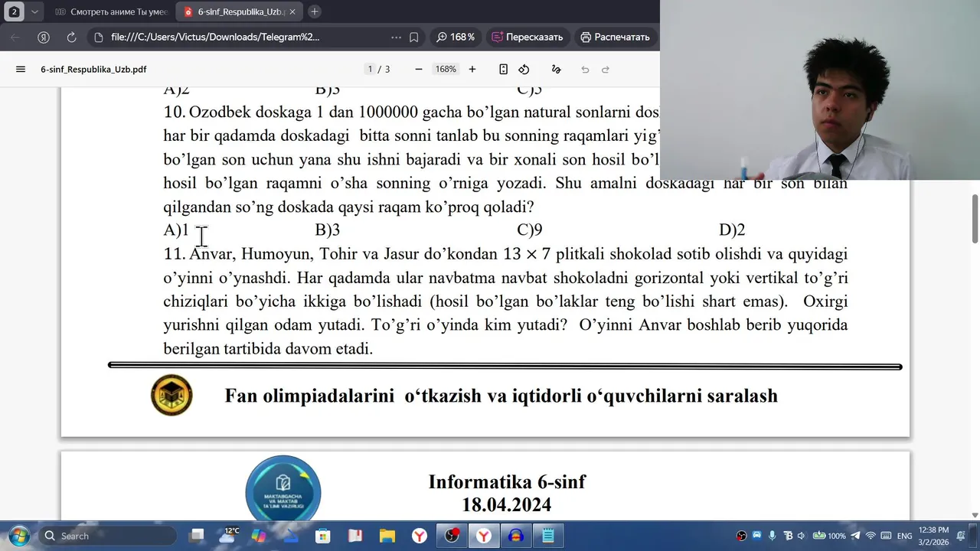Open Wi-Fi network settings in tray
This screenshot has width=980, height=551.
(871, 536)
